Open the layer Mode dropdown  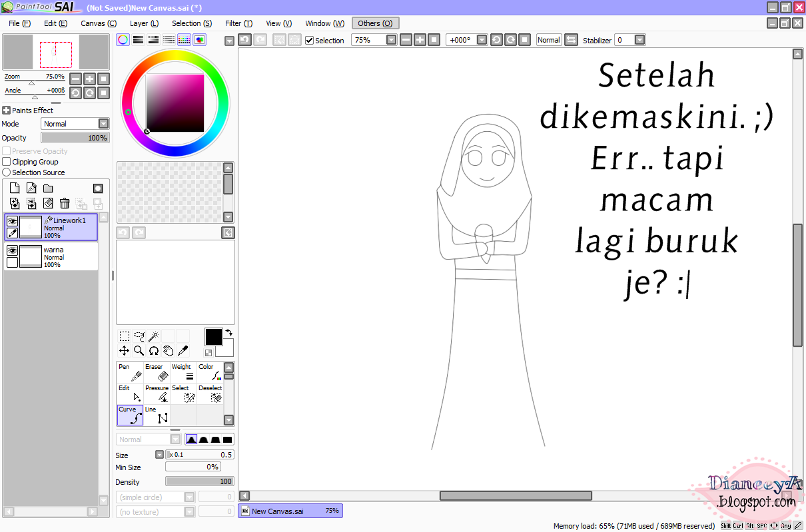(103, 124)
